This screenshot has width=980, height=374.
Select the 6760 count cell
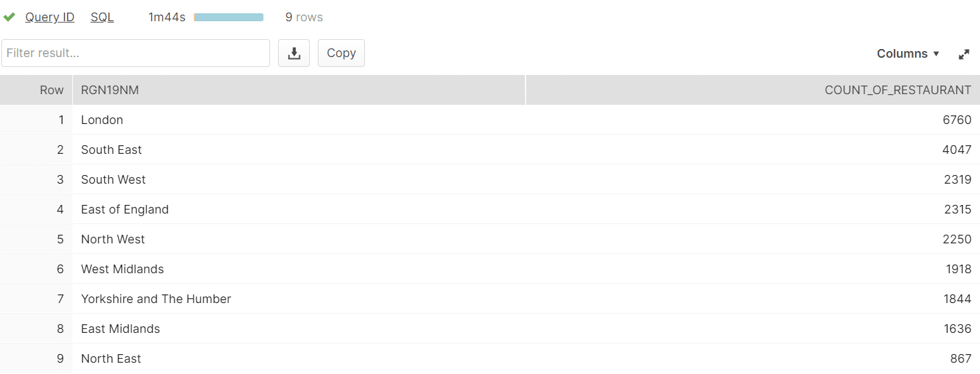pyautogui.click(x=752, y=120)
